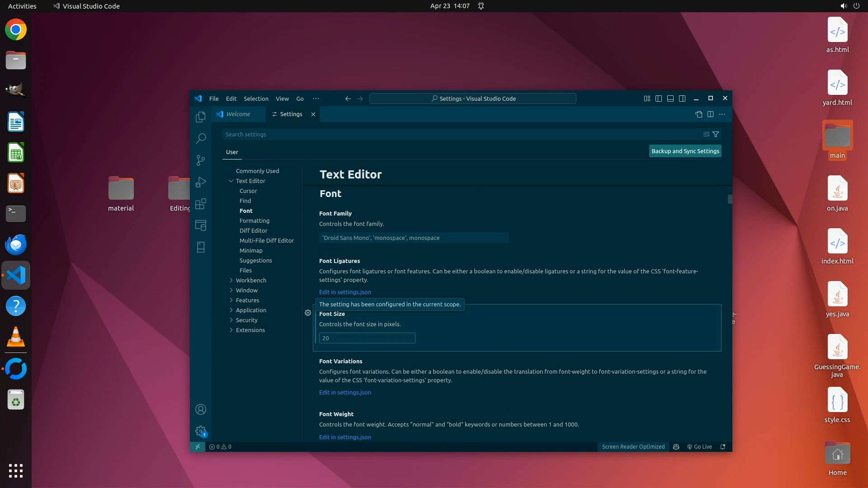The image size is (868, 488).
Task: Click the Font Size input field
Action: click(367, 338)
